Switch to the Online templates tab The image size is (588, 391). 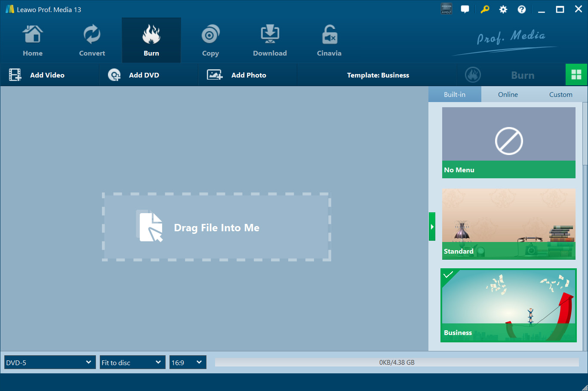(x=508, y=95)
